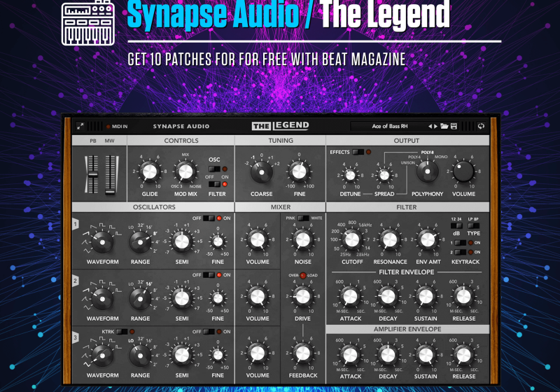Click the MIDI IN indicator light
The image size is (560, 392).
[108, 127]
